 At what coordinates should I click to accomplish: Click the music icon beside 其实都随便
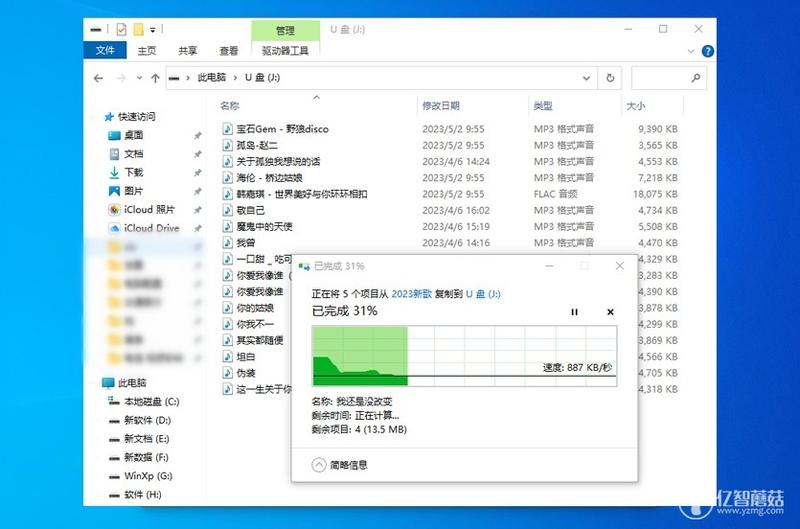click(x=228, y=340)
